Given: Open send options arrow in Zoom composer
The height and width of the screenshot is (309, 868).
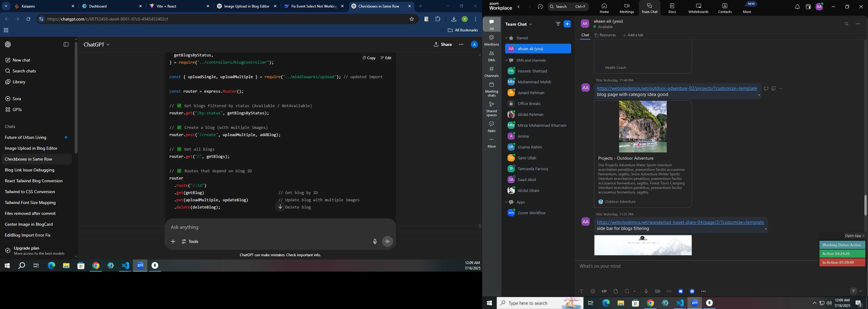Looking at the screenshot, I should pyautogui.click(x=861, y=291).
